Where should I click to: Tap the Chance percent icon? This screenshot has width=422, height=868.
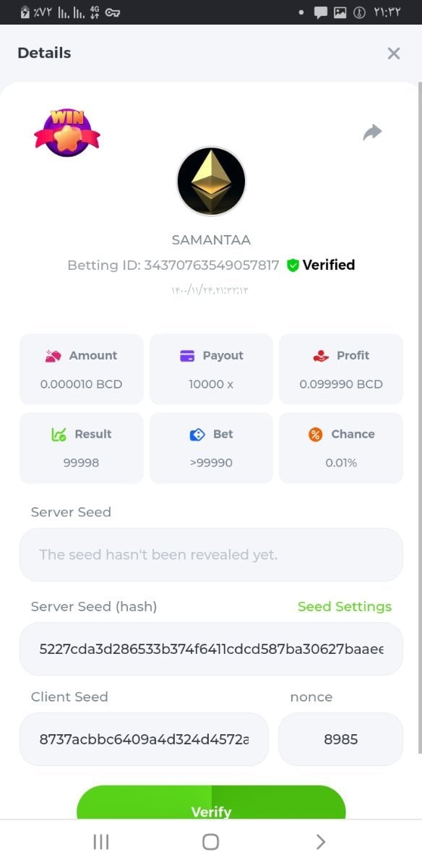tap(315, 435)
